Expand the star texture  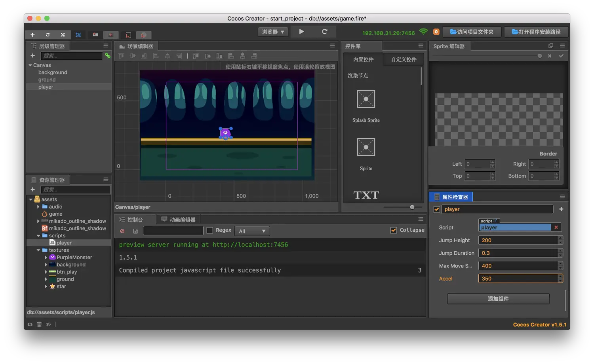(x=46, y=286)
